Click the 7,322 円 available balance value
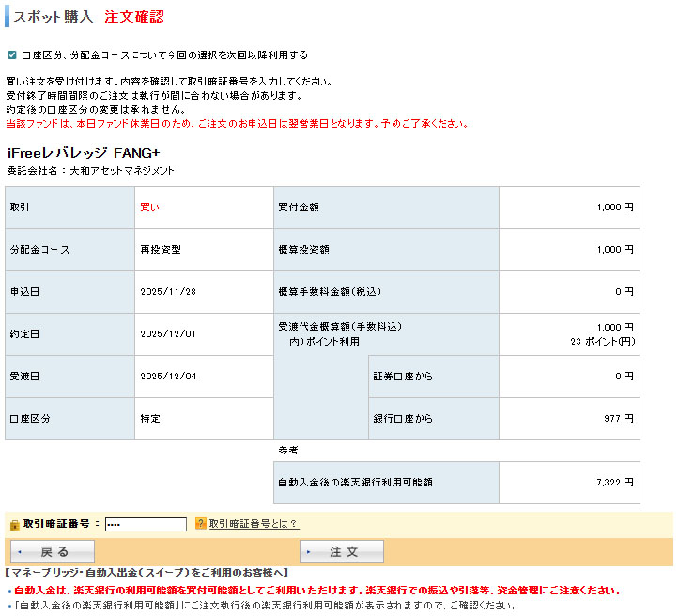 coord(615,483)
